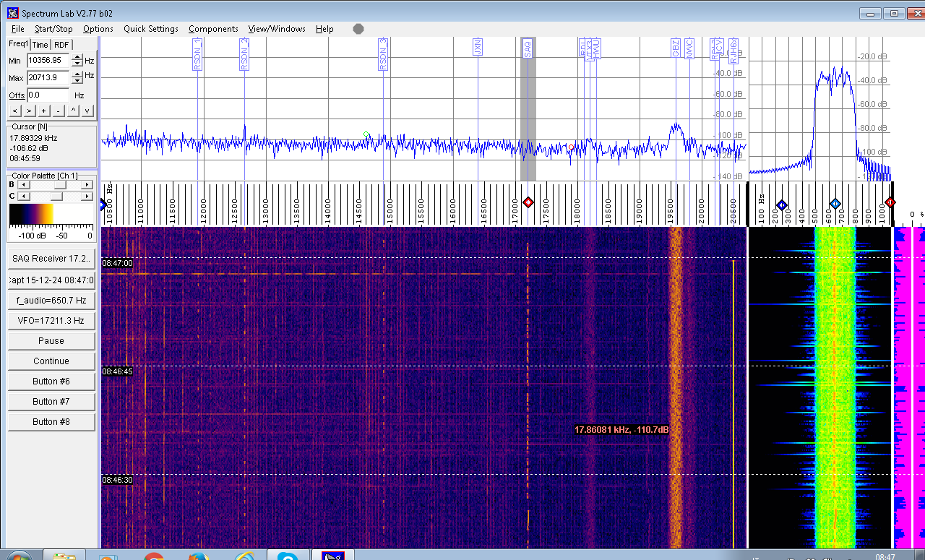Click the JXN station label
The width and height of the screenshot is (925, 560).
477,48
